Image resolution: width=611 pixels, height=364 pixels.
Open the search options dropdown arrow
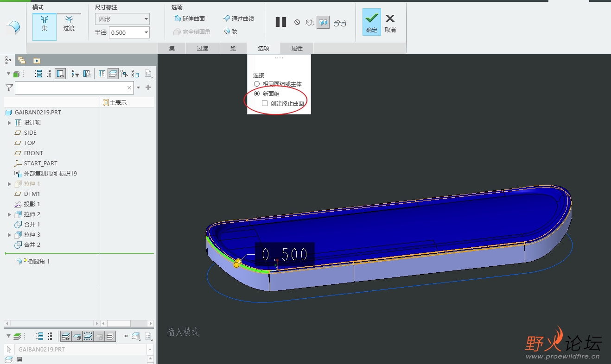tap(138, 88)
